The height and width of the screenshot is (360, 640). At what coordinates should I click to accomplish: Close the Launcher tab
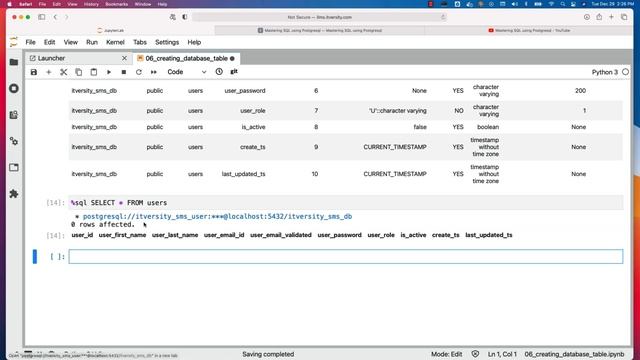tap(124, 58)
